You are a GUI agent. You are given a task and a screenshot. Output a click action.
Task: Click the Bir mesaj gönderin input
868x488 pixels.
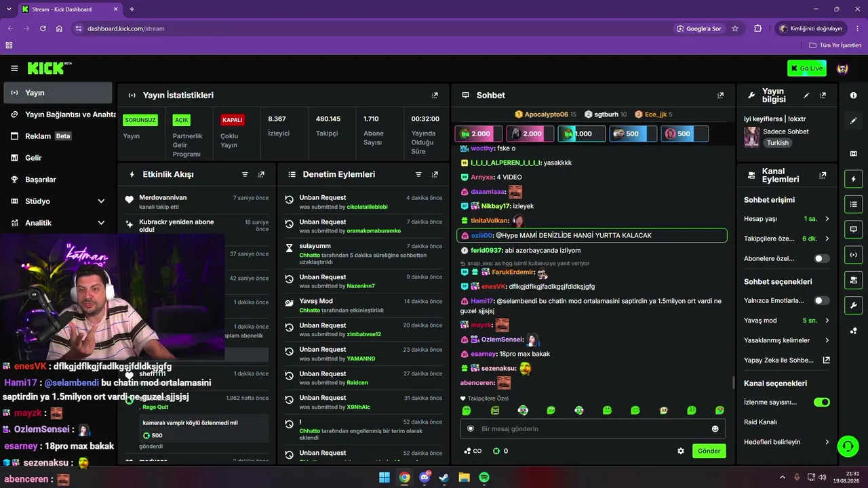tap(591, 429)
